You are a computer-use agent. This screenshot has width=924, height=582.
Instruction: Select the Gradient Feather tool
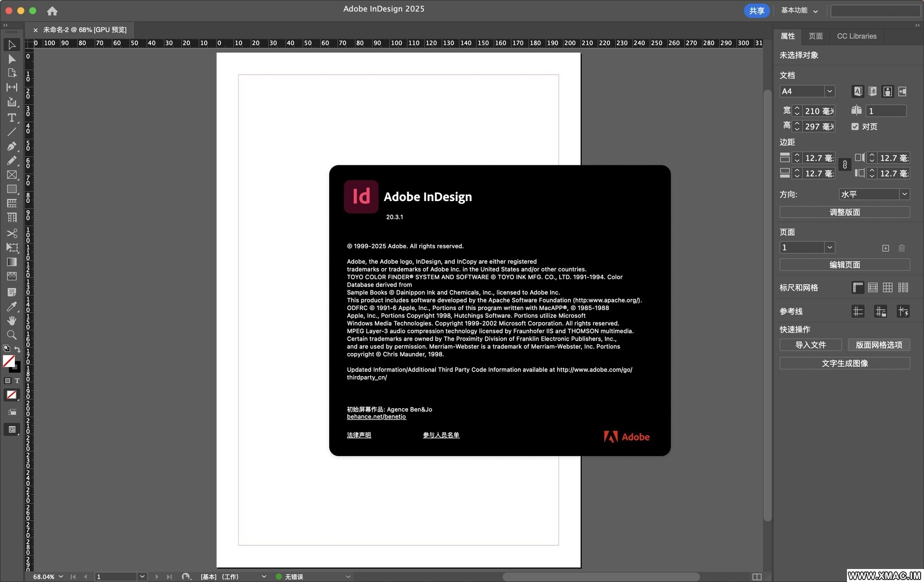(12, 276)
